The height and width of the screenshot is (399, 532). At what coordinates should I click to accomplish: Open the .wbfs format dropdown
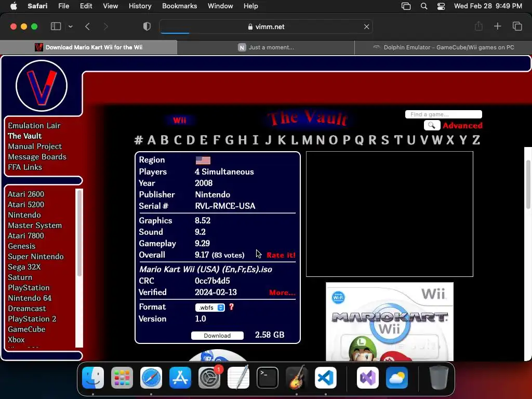(x=210, y=308)
